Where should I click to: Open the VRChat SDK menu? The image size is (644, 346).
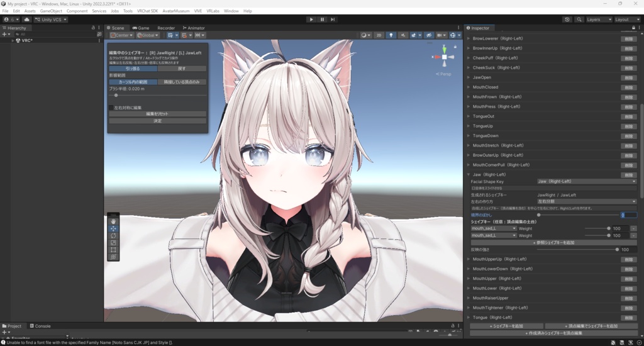(x=147, y=11)
